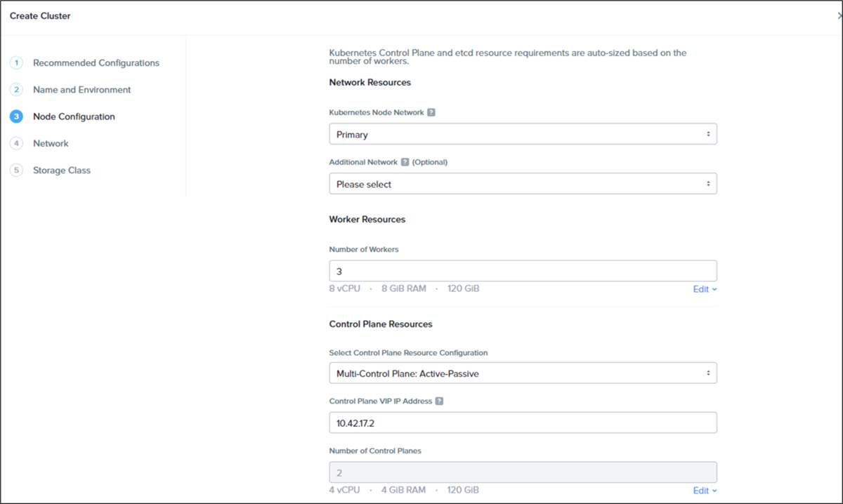This screenshot has height=504, width=843.
Task: Click the Number of Workers field
Action: (523, 271)
